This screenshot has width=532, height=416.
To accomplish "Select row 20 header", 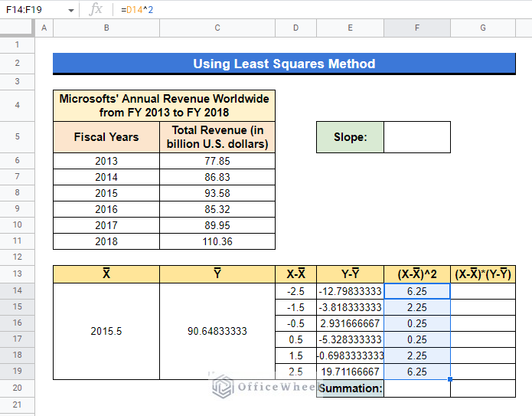I will (17, 388).
